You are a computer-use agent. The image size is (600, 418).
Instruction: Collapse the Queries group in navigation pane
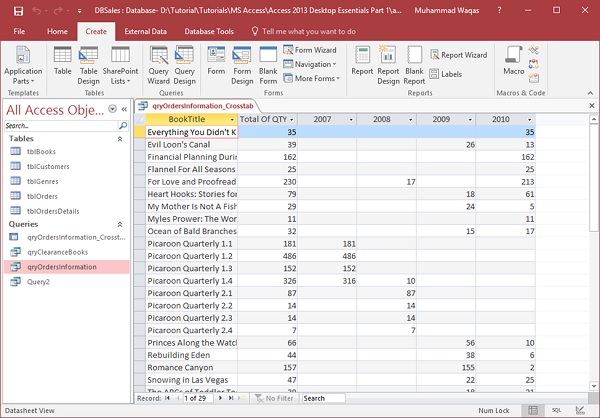tap(119, 223)
